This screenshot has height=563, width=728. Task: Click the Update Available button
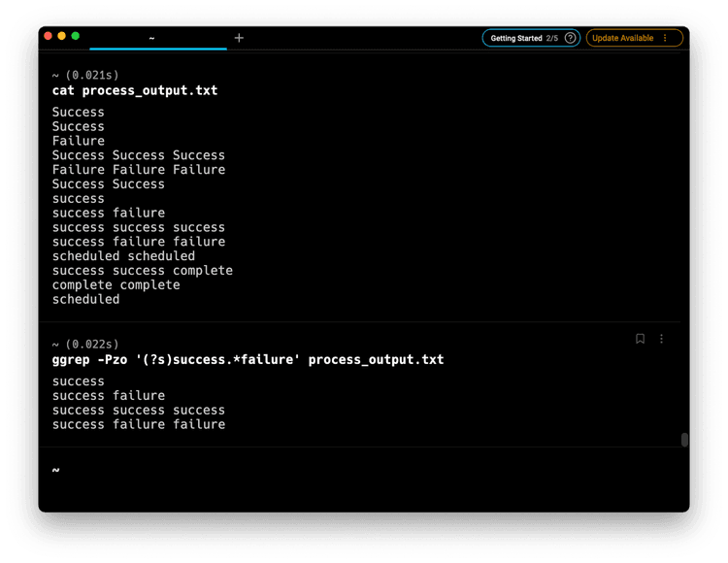[623, 38]
